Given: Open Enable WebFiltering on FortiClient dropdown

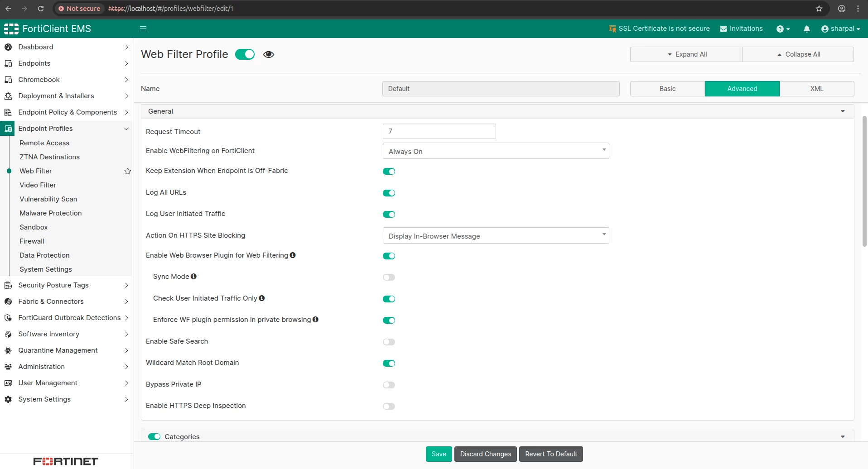Looking at the screenshot, I should (x=496, y=151).
